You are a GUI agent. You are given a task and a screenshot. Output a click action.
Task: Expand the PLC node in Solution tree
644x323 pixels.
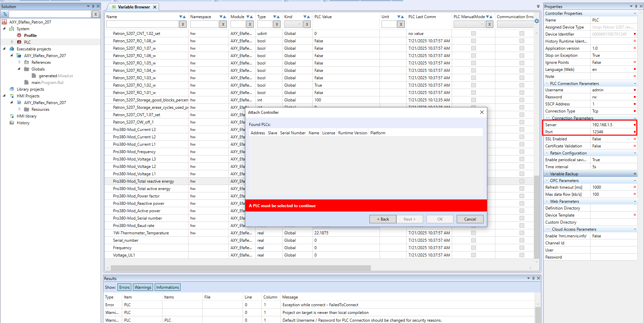[12, 42]
